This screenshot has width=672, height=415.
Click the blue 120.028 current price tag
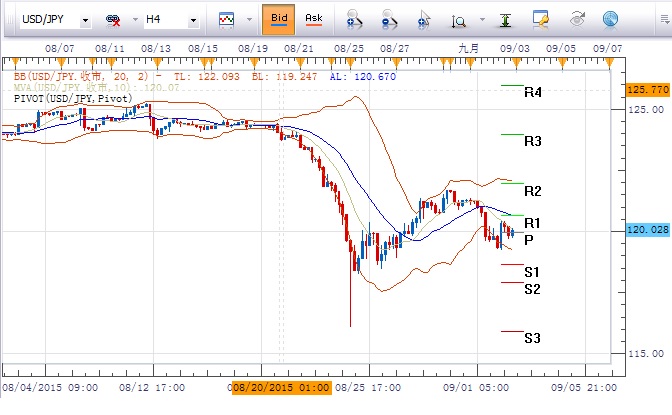tap(648, 230)
